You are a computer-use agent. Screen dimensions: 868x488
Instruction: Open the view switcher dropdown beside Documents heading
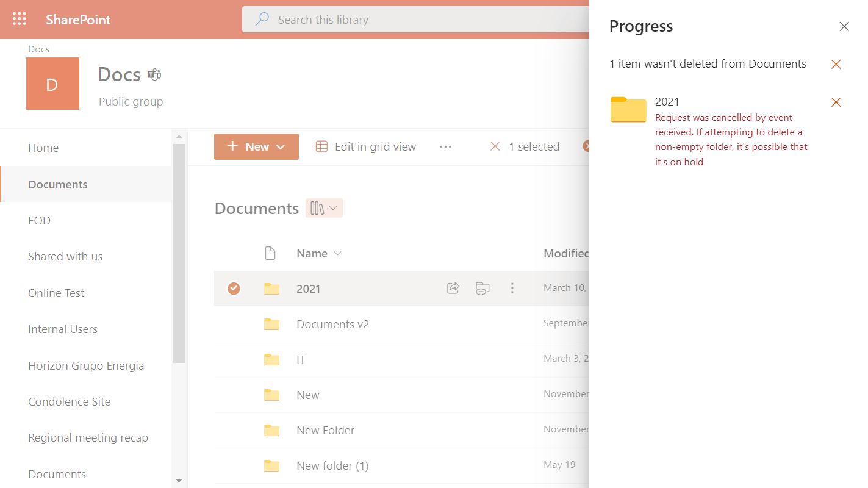click(x=324, y=208)
